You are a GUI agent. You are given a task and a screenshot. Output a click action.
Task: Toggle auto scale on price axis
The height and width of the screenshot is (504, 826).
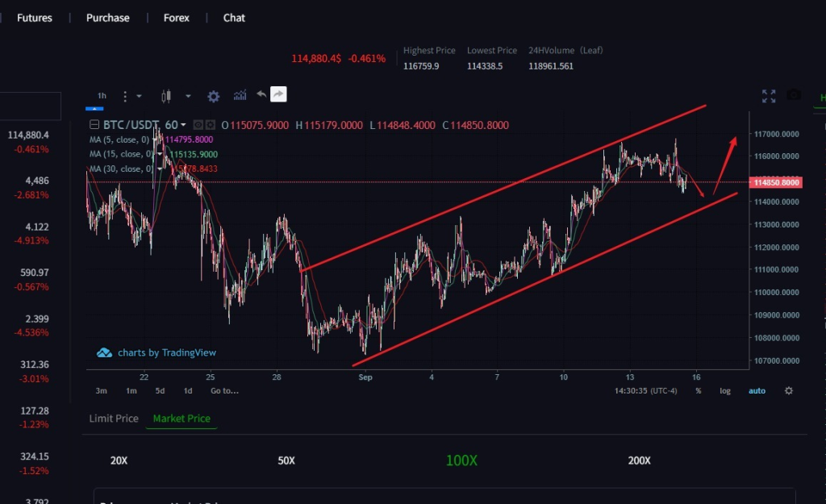pyautogui.click(x=757, y=391)
